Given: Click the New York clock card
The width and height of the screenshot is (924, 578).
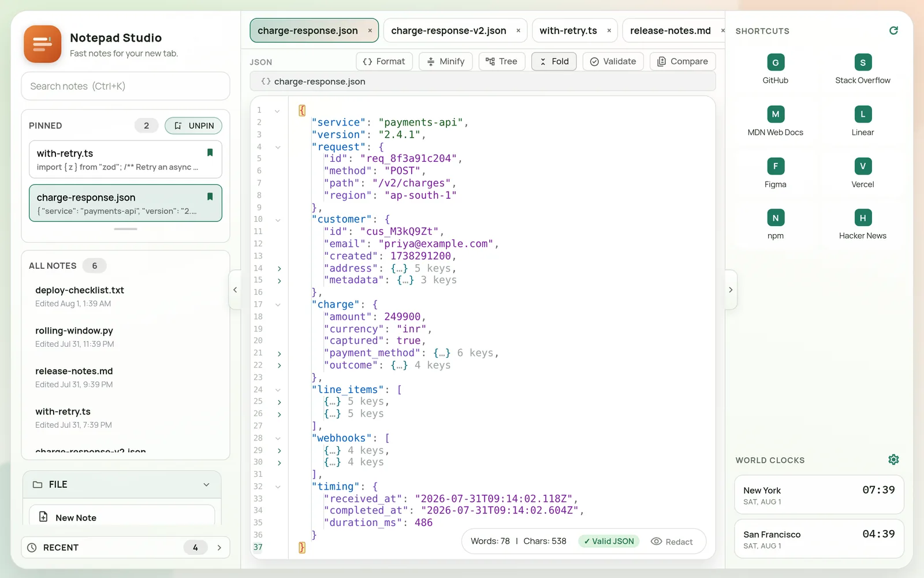Looking at the screenshot, I should [x=819, y=495].
